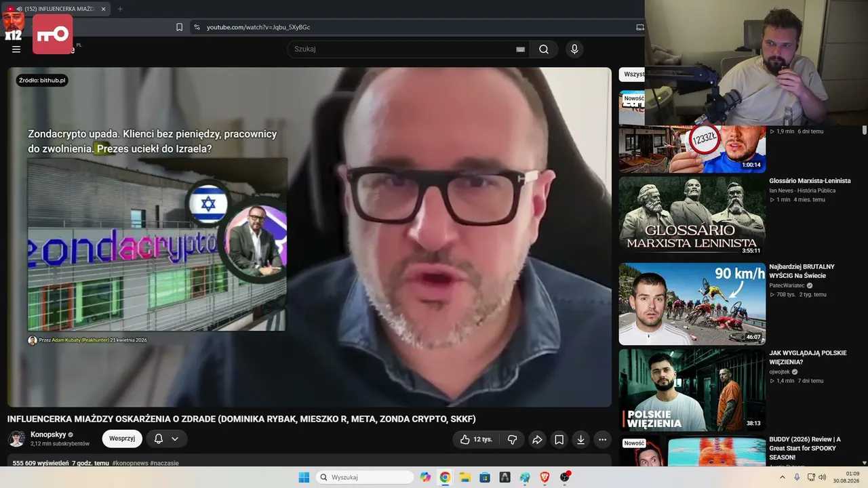Open File Explorer from the taskbar
The image size is (868, 488).
click(465, 477)
